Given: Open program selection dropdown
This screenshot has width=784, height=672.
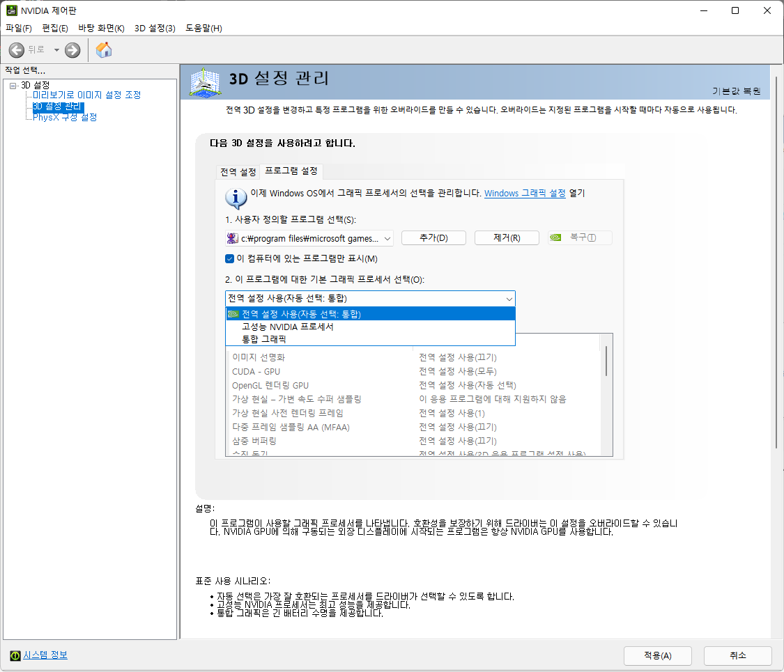Looking at the screenshot, I should click(309, 238).
